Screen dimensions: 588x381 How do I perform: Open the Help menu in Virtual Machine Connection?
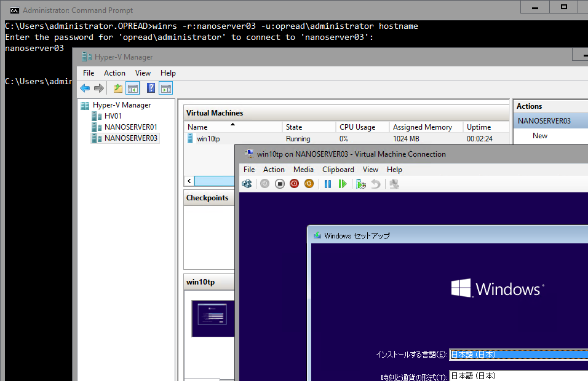pos(394,170)
